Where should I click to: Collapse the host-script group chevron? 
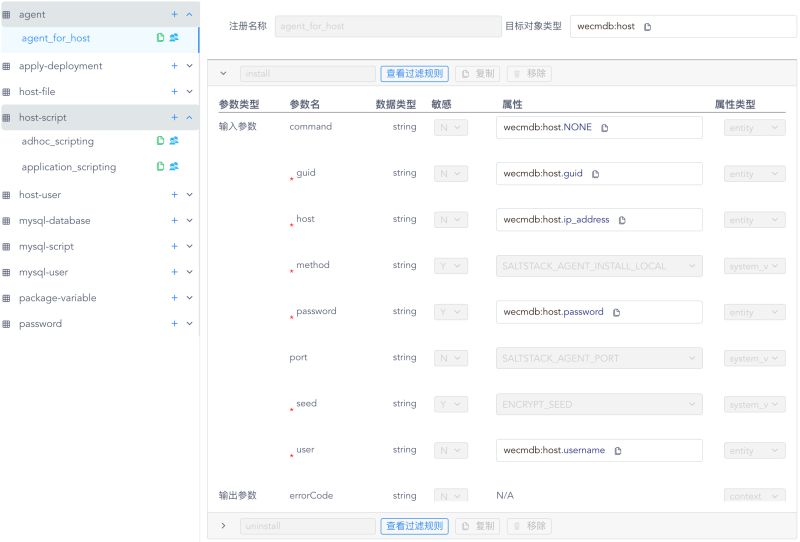(189, 117)
